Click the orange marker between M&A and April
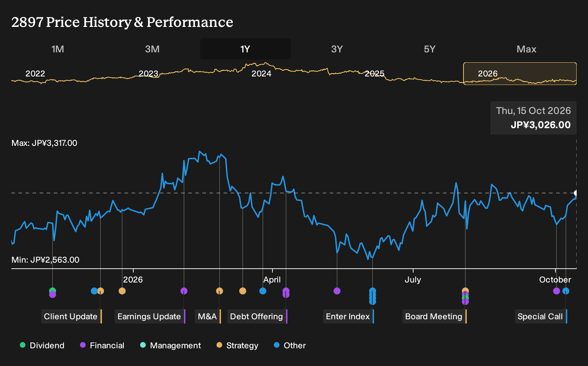Viewport: 588px width, 366px height. click(x=243, y=291)
